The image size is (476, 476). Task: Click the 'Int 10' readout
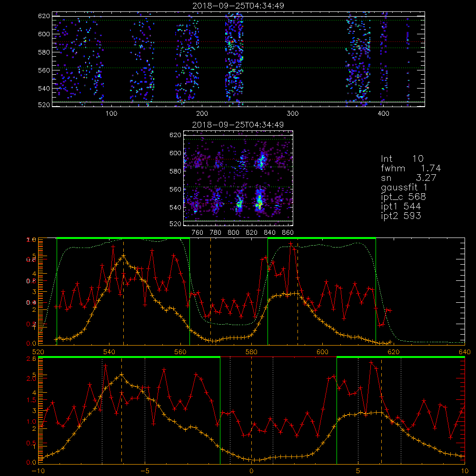pos(402,159)
